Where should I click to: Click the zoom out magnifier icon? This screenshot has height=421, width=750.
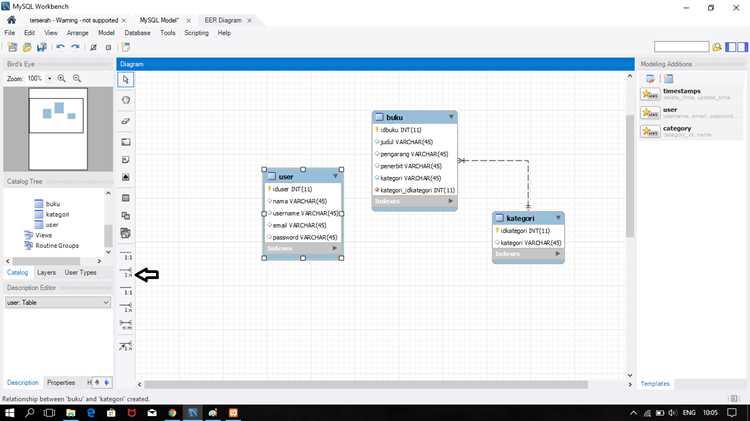77,78
